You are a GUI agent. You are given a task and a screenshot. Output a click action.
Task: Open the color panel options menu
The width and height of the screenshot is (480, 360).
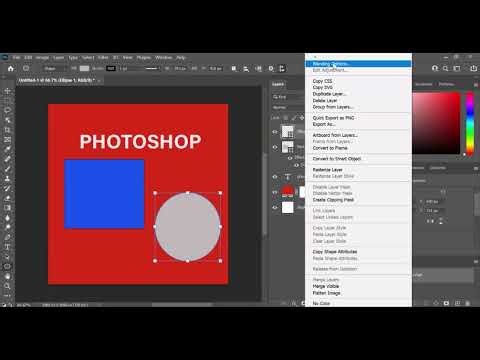[x=476, y=85]
